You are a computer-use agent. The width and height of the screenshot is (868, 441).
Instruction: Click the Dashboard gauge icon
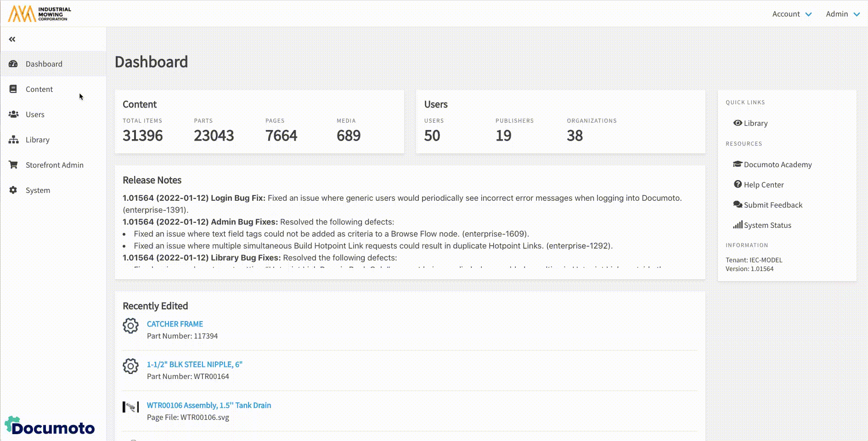click(x=13, y=64)
